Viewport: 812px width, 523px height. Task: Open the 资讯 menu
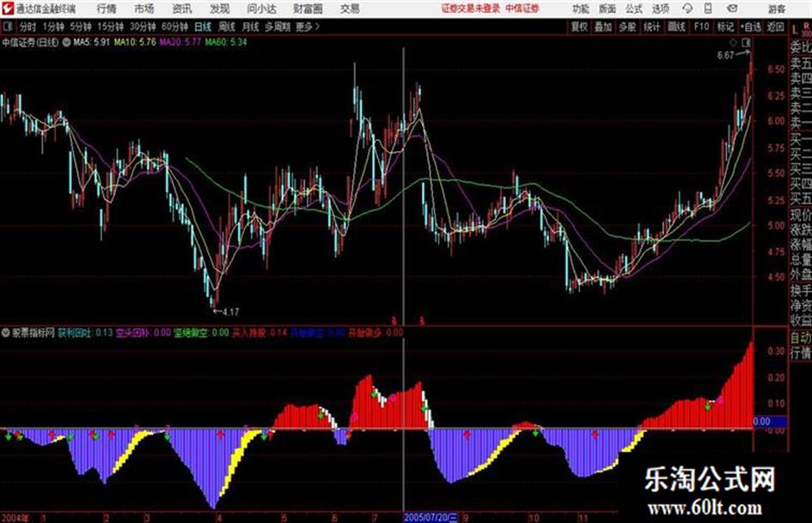(182, 9)
